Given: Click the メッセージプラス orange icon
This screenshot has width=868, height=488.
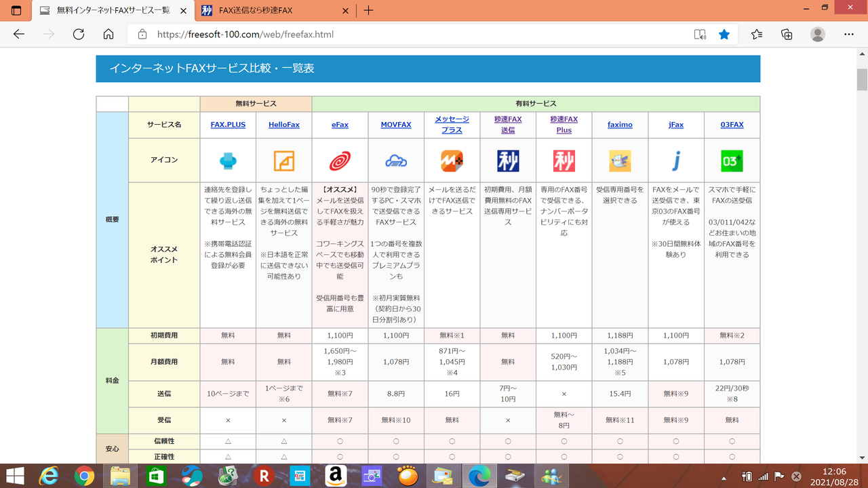Looking at the screenshot, I should coord(452,161).
